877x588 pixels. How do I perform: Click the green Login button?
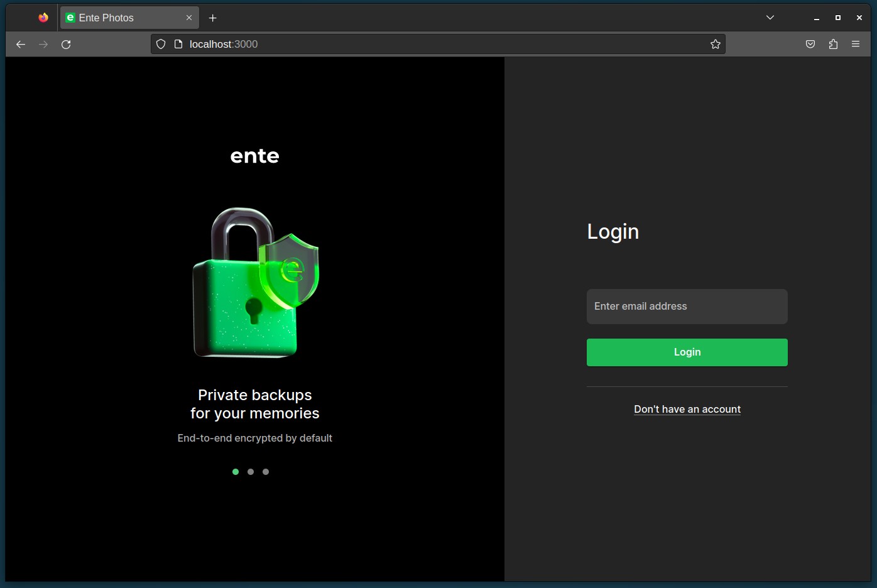(687, 352)
